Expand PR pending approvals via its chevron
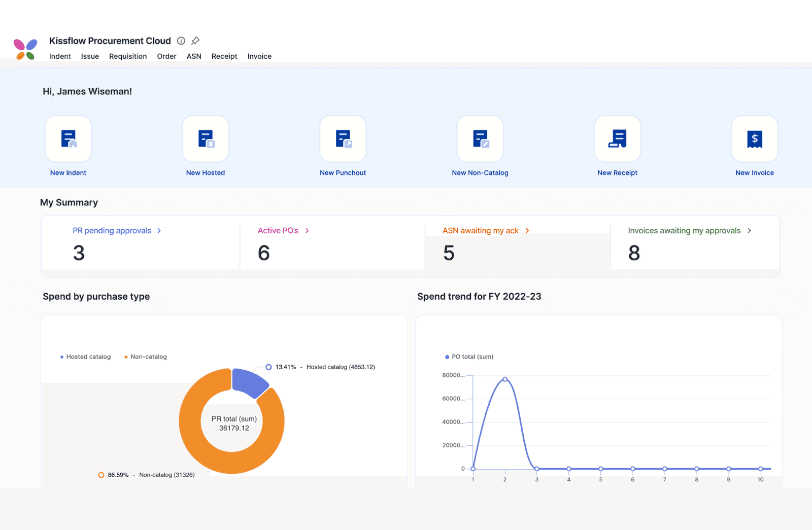 click(159, 230)
